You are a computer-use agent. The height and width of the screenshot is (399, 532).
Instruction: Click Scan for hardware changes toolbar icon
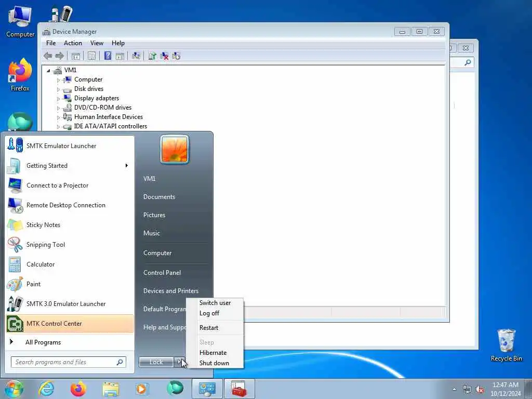(x=136, y=56)
